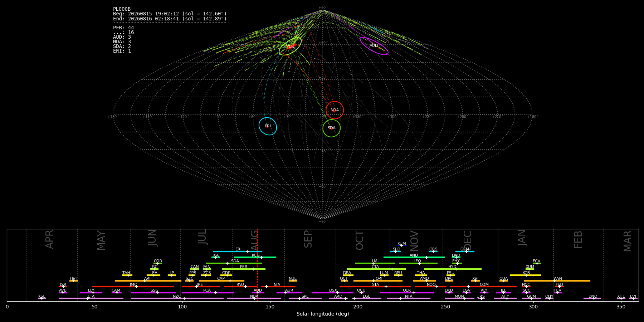Image resolution: width=644 pixels, height=322 pixels.
Task: Click the cyan ERI radiant circle
Action: coord(268,126)
